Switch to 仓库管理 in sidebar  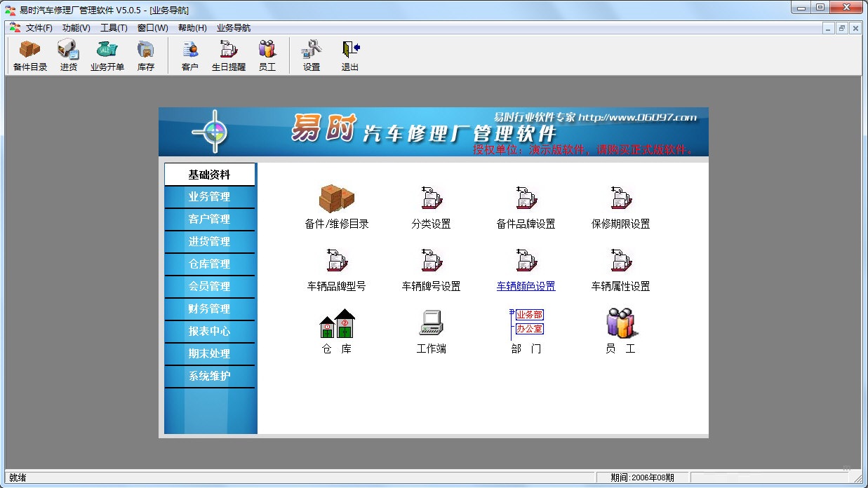[209, 264]
